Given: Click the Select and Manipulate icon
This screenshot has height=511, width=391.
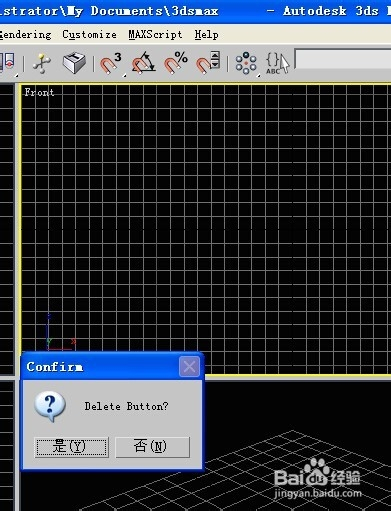Looking at the screenshot, I should [42, 63].
